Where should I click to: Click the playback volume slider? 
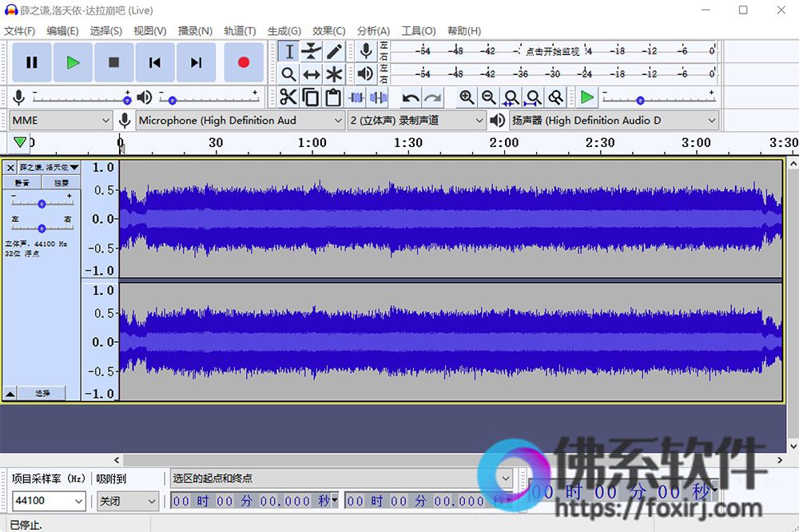[x=209, y=98]
